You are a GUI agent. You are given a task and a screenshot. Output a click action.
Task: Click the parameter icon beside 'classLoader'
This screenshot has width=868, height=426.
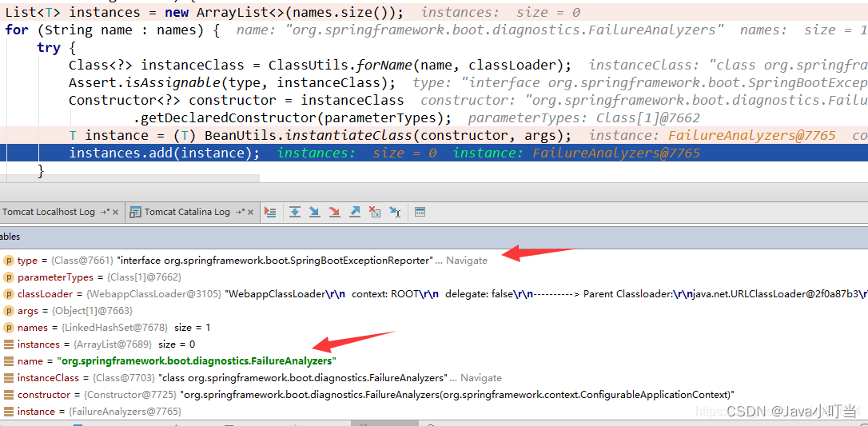9,294
